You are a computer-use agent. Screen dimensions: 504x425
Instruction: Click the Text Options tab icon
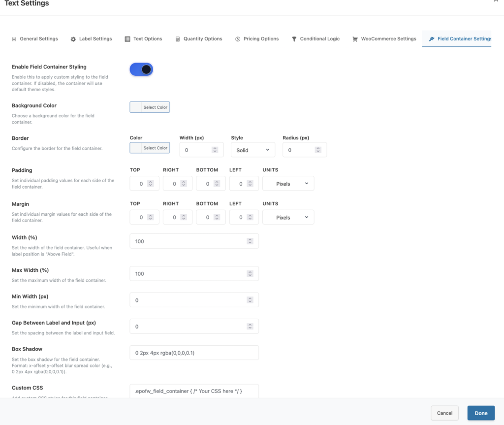[x=127, y=39]
